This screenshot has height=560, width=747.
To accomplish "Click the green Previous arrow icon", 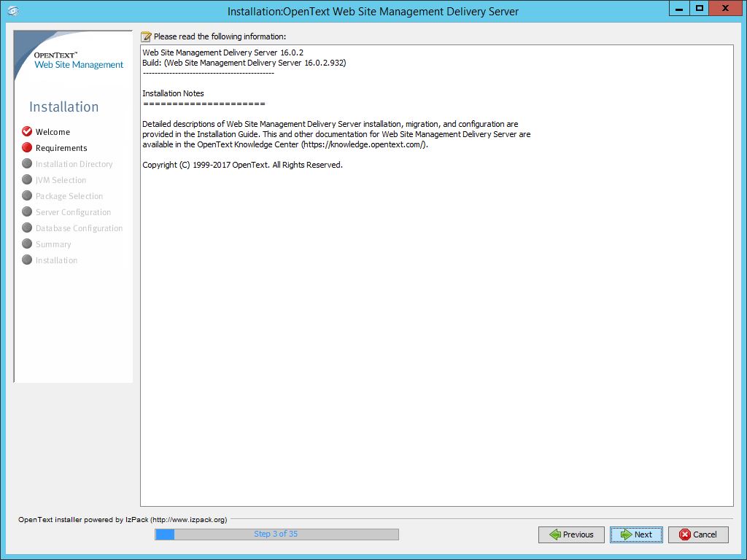I will [x=555, y=534].
